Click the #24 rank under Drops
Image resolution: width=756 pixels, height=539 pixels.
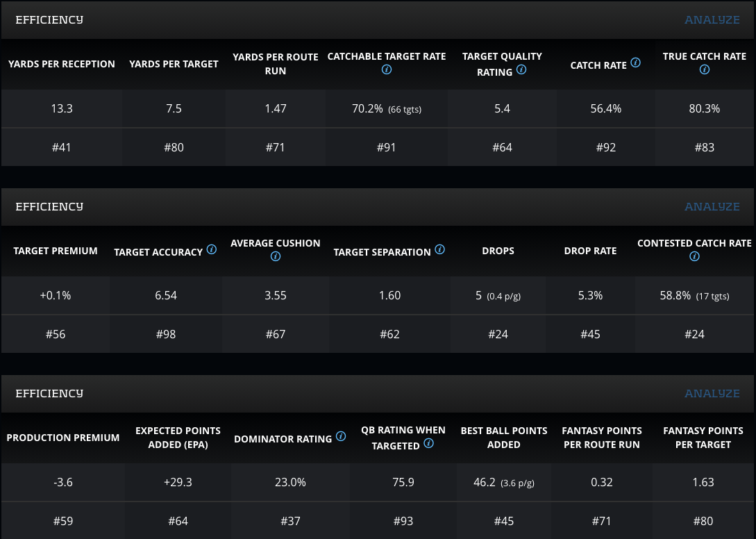pos(498,334)
